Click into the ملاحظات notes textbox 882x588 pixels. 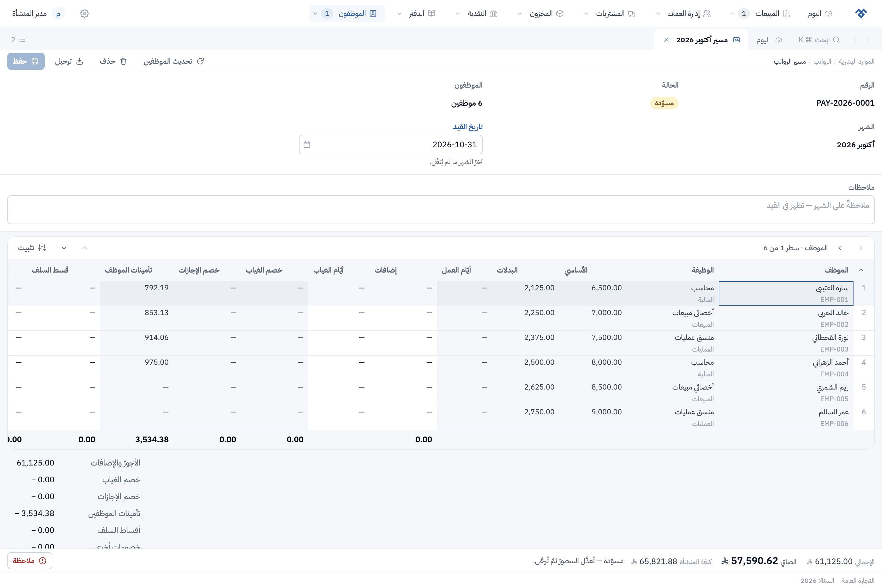(441, 209)
